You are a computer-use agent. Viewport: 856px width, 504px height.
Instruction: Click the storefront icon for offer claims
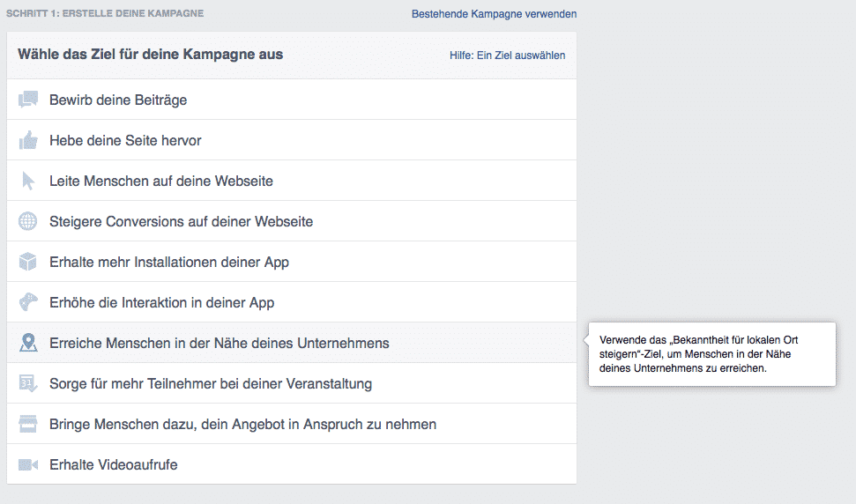pyautogui.click(x=28, y=424)
